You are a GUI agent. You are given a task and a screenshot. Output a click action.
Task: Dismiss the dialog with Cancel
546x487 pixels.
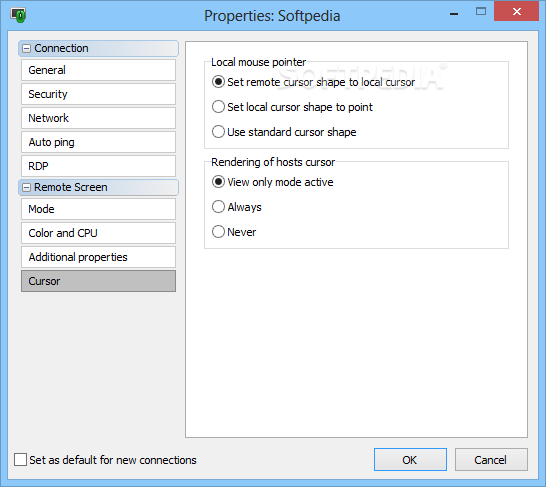(x=491, y=460)
